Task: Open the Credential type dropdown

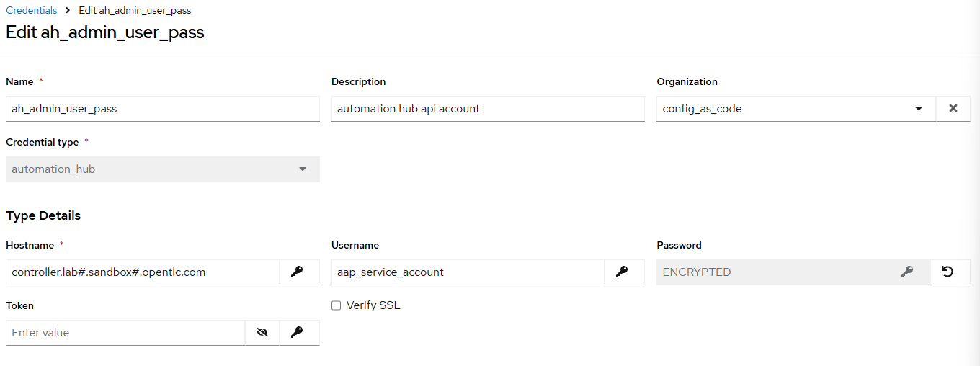Action: click(163, 169)
